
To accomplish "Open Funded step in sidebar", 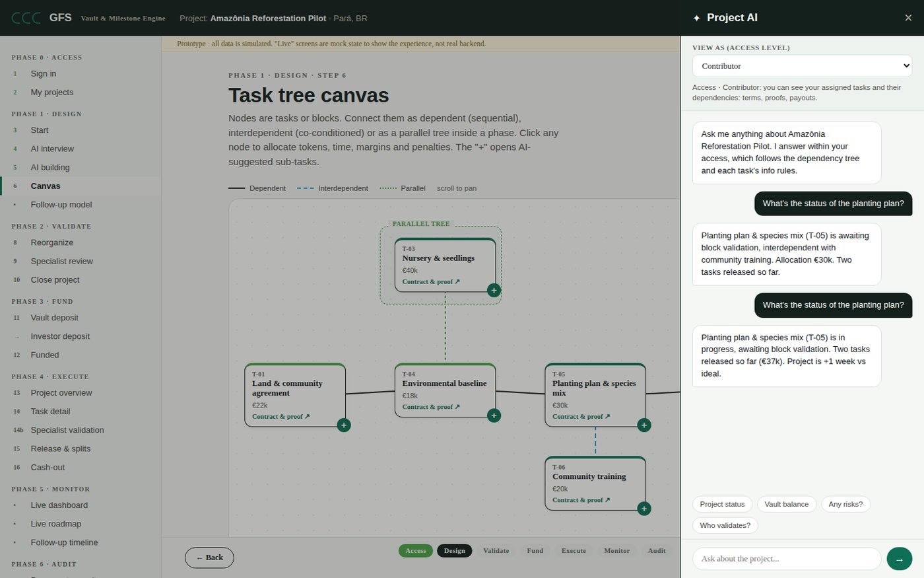I will point(81,355).
